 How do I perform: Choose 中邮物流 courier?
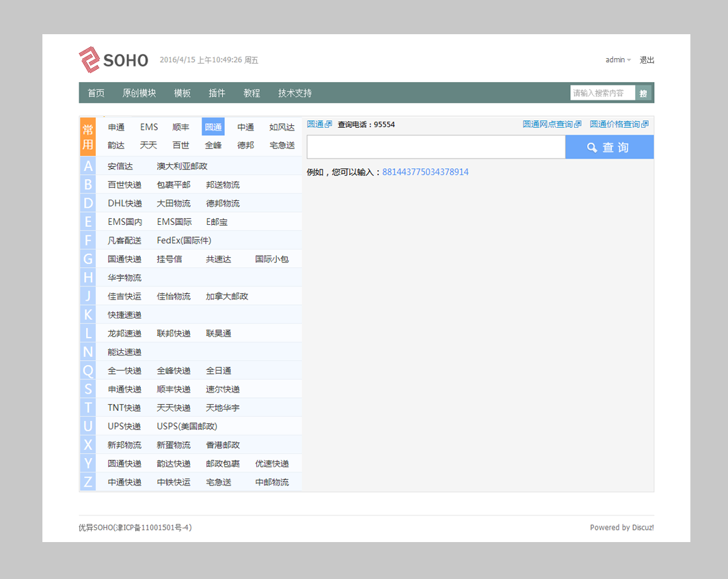(272, 482)
